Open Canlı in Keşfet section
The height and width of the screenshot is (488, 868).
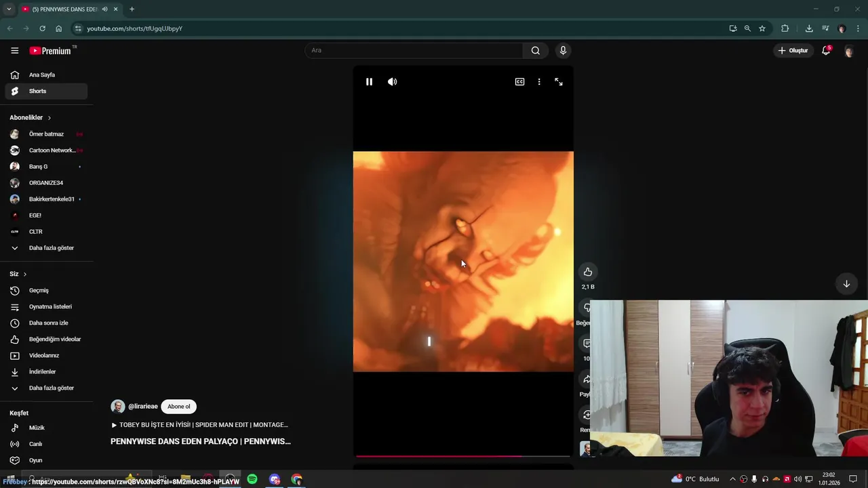(46, 444)
